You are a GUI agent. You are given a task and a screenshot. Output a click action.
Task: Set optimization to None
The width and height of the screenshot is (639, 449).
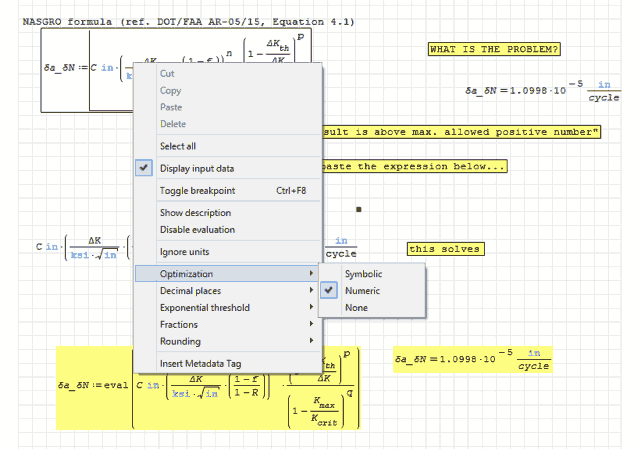tap(356, 308)
